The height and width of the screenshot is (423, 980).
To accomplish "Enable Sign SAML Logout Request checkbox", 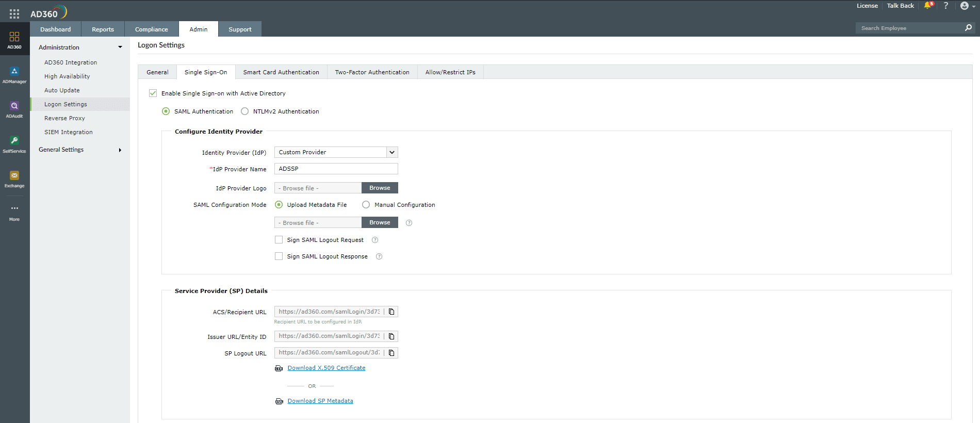I will coord(279,240).
